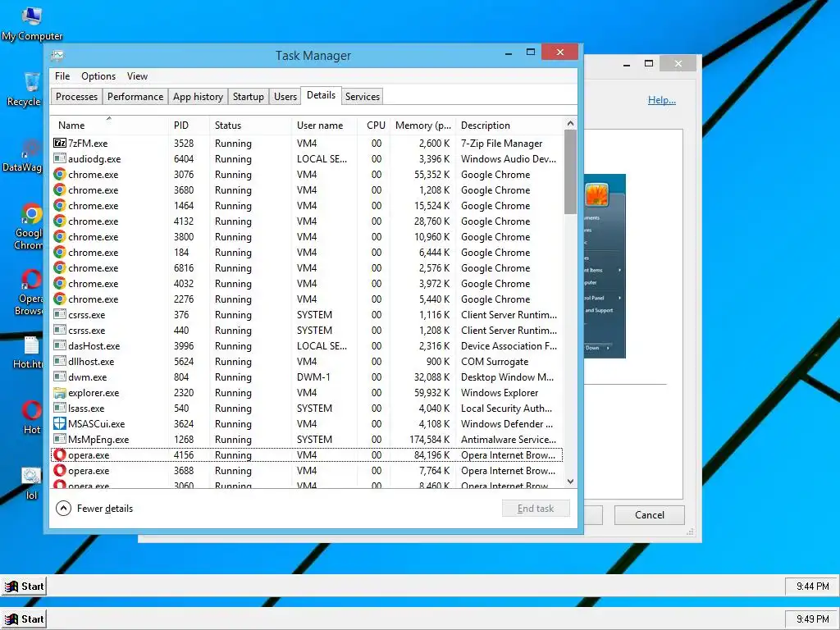This screenshot has width=840, height=630.
Task: Collapse with Fewer details chevron
Action: point(63,508)
